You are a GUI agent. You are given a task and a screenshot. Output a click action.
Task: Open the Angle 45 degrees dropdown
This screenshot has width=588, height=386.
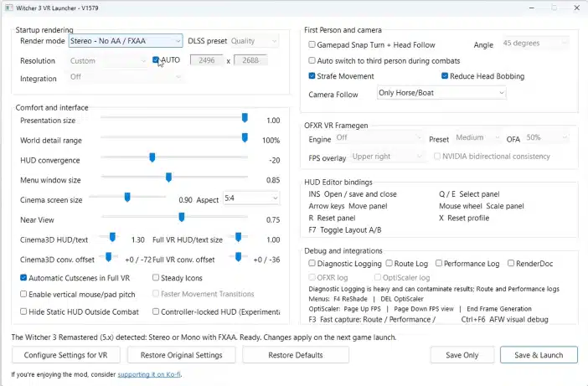[535, 43]
